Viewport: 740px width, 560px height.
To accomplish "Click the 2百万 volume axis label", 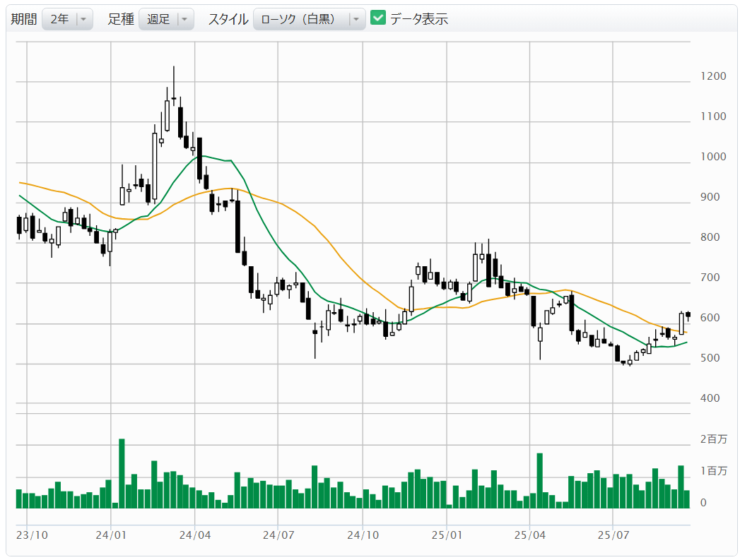I will [712, 439].
